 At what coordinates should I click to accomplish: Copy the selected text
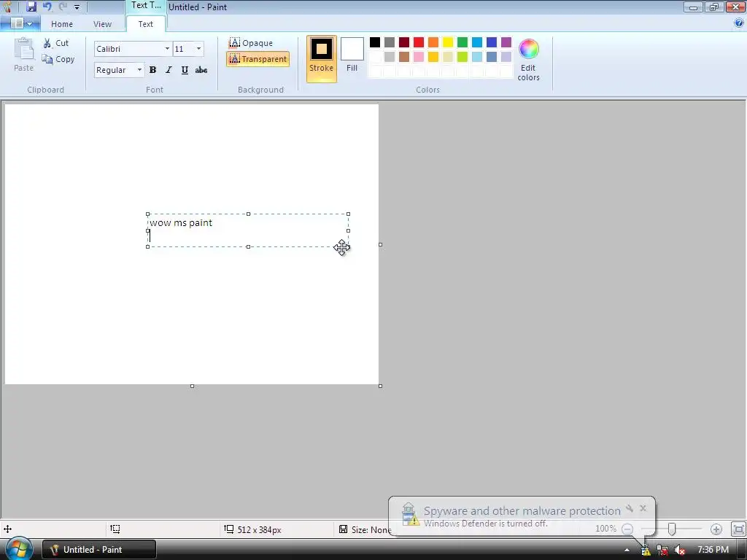pos(58,59)
